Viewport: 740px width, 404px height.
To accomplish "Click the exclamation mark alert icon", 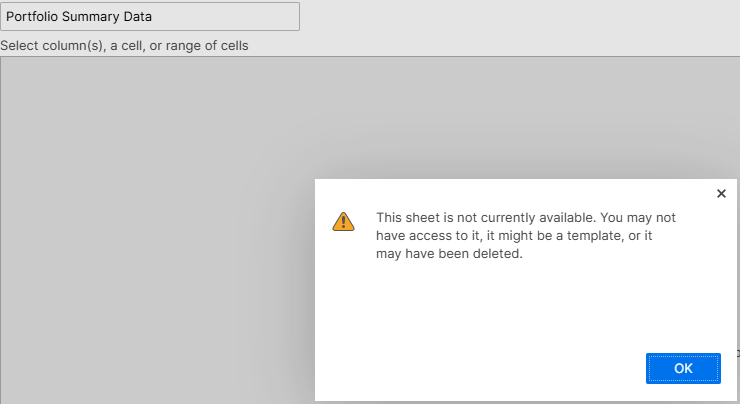I will pyautogui.click(x=343, y=221).
